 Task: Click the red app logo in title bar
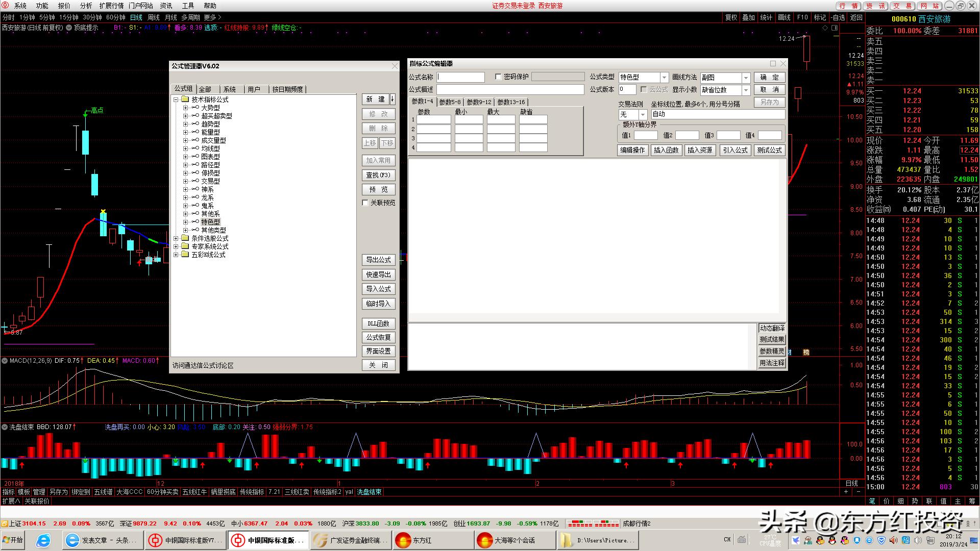[5, 6]
